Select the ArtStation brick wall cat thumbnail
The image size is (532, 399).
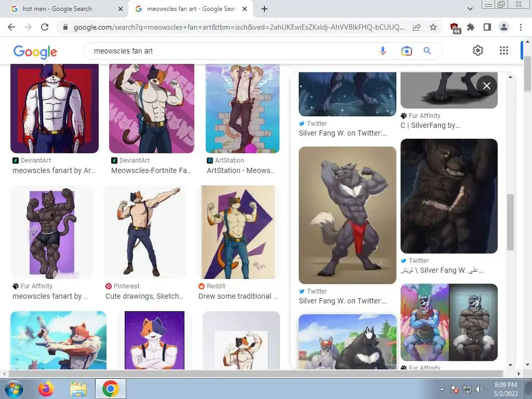(x=243, y=109)
